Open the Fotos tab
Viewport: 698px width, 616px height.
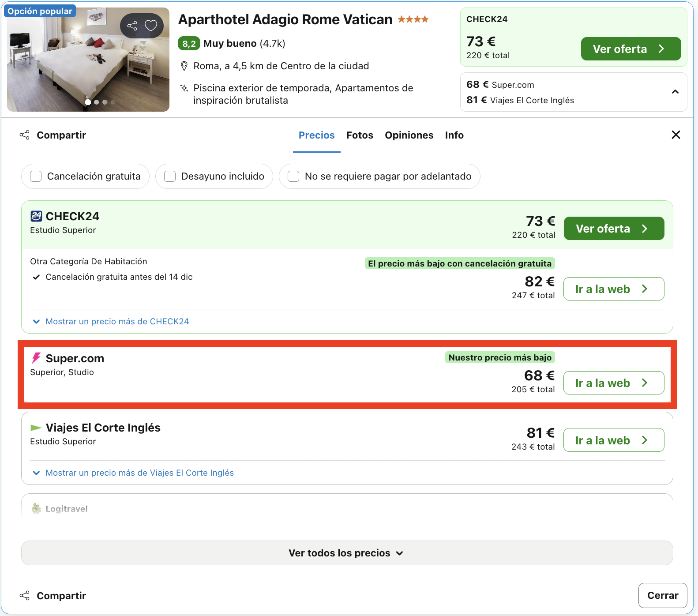point(360,135)
